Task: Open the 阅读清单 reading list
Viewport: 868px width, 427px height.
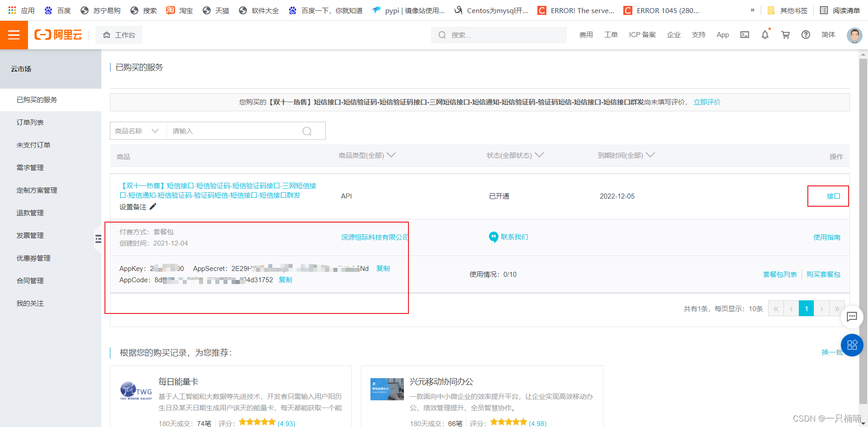Action: coord(840,10)
